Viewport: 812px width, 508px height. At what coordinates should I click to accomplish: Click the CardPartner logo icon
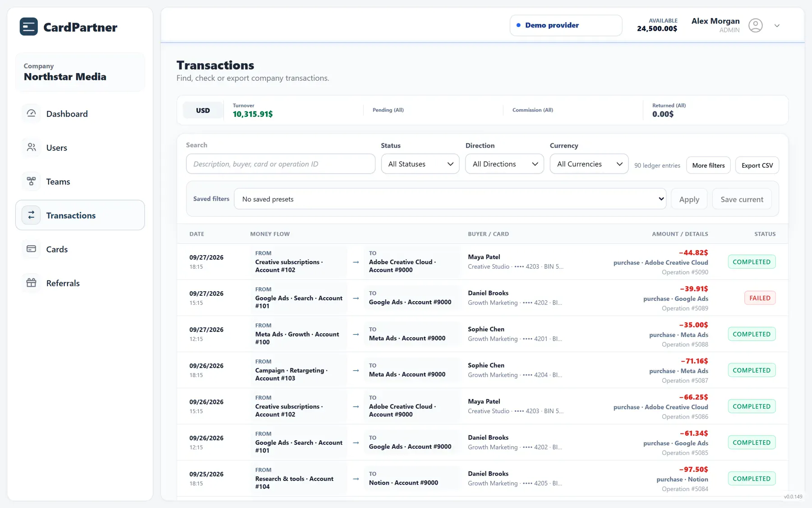pos(29,27)
